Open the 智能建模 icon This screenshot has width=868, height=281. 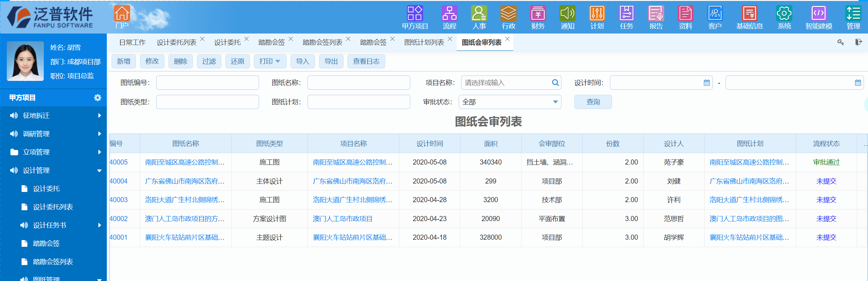pos(818,14)
